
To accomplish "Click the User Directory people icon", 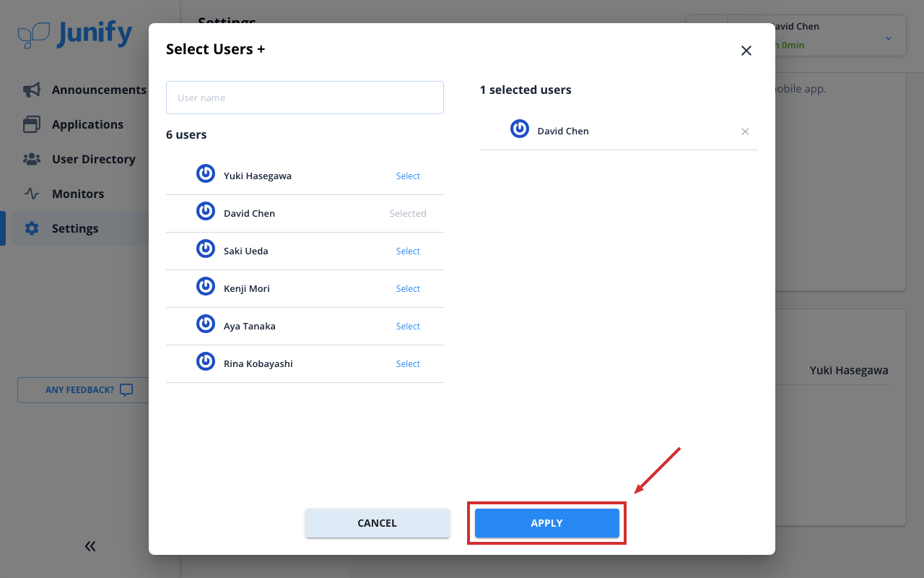I will point(32,159).
